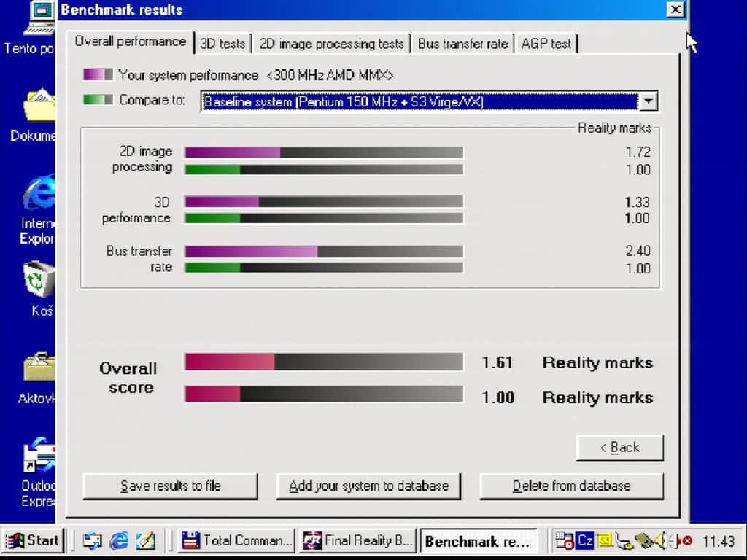Close the Benchmark results window
Viewport: 747px width, 560px height.
[675, 9]
